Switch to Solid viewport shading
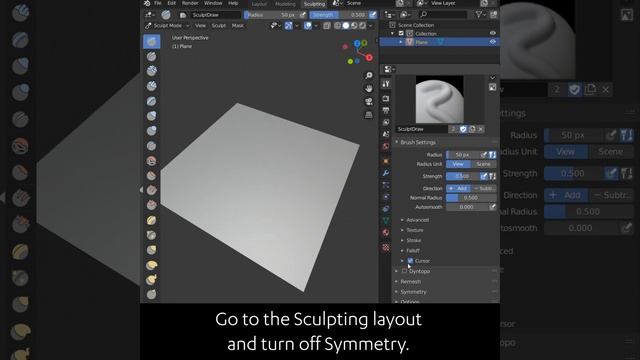This screenshot has width=640, height=360. pos(346,26)
